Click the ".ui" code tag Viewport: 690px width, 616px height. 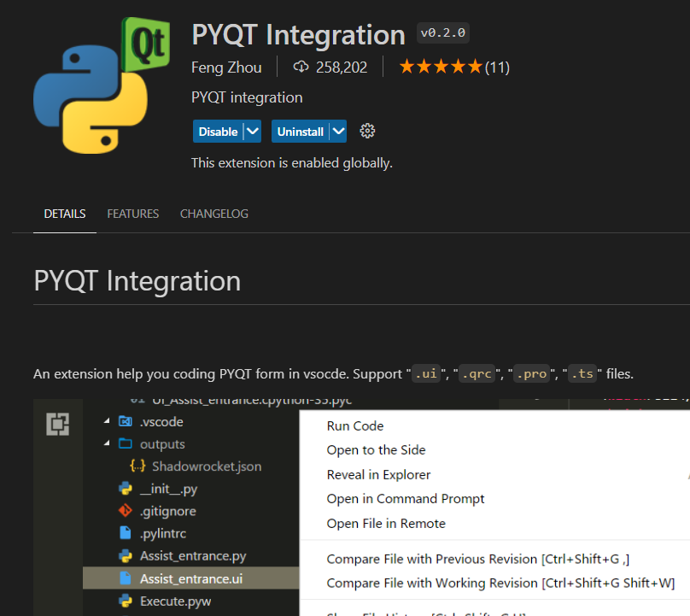[x=426, y=374]
